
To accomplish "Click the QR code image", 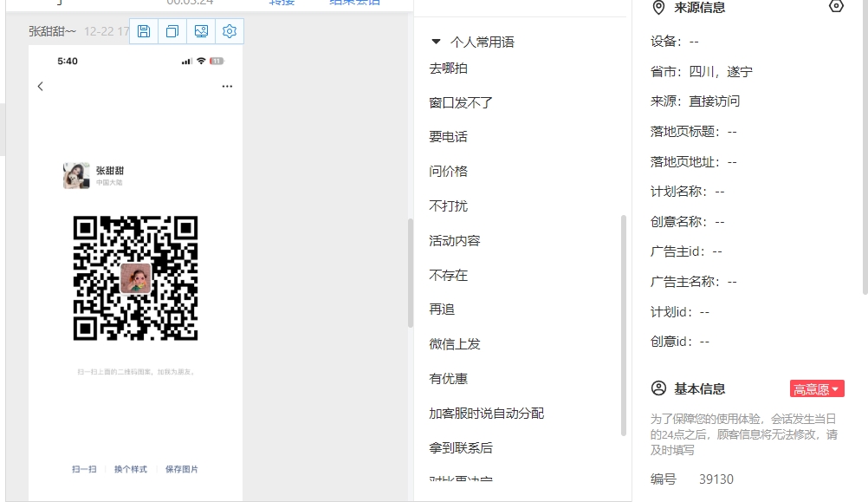I will coord(136,277).
